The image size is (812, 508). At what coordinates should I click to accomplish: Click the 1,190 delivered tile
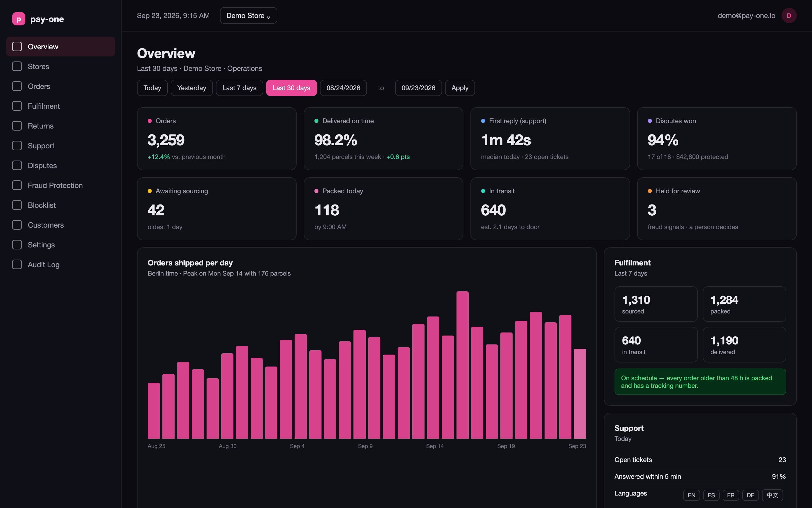tap(744, 345)
